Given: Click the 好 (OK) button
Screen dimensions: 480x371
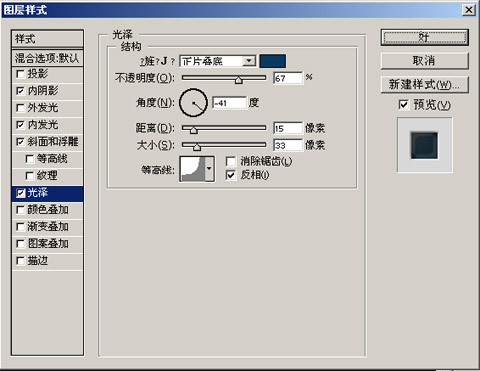Looking at the screenshot, I should (x=425, y=37).
